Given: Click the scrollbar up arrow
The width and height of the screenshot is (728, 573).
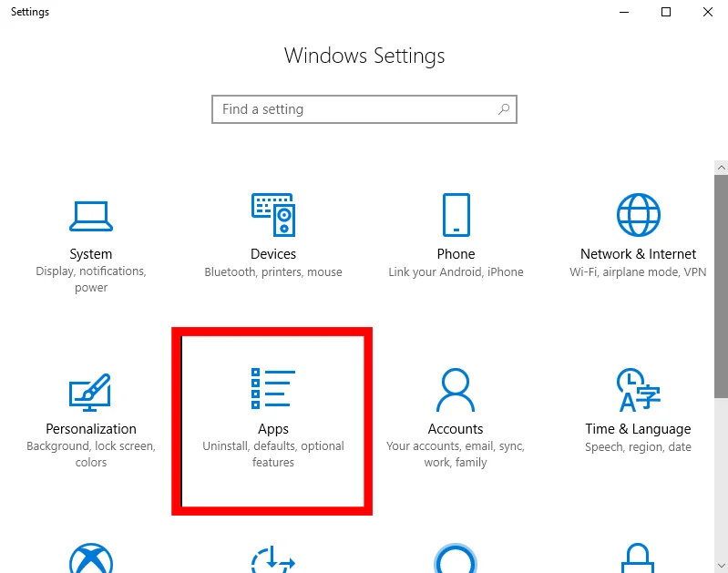Looking at the screenshot, I should tap(721, 168).
